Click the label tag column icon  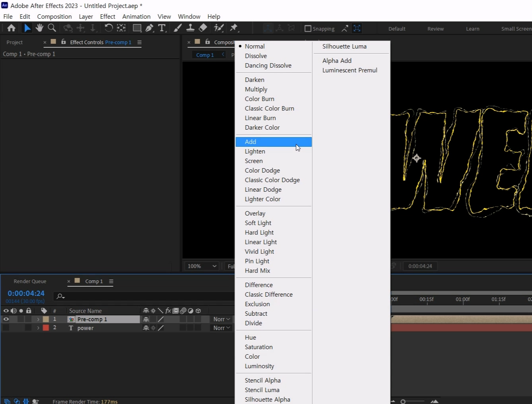pyautogui.click(x=44, y=311)
